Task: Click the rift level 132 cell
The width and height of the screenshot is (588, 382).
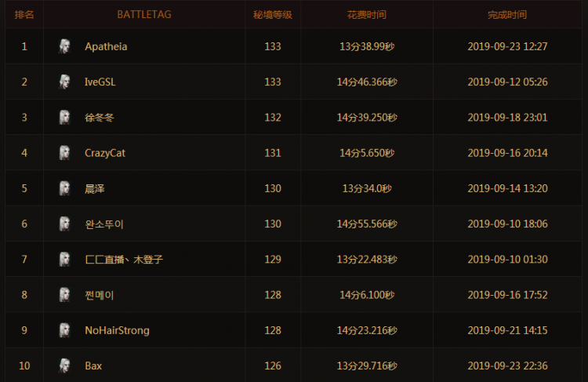Action: (x=273, y=118)
